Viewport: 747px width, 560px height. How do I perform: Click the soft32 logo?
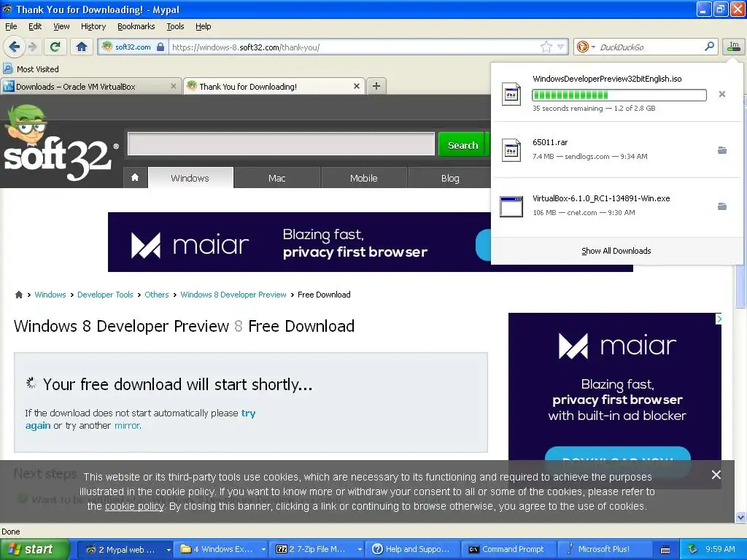(60, 143)
